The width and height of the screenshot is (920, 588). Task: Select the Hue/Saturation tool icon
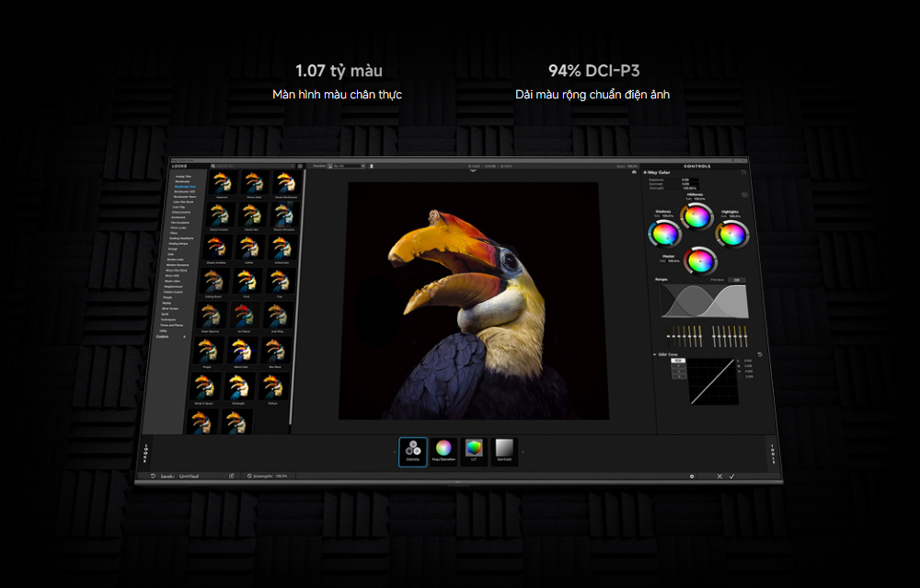(443, 450)
